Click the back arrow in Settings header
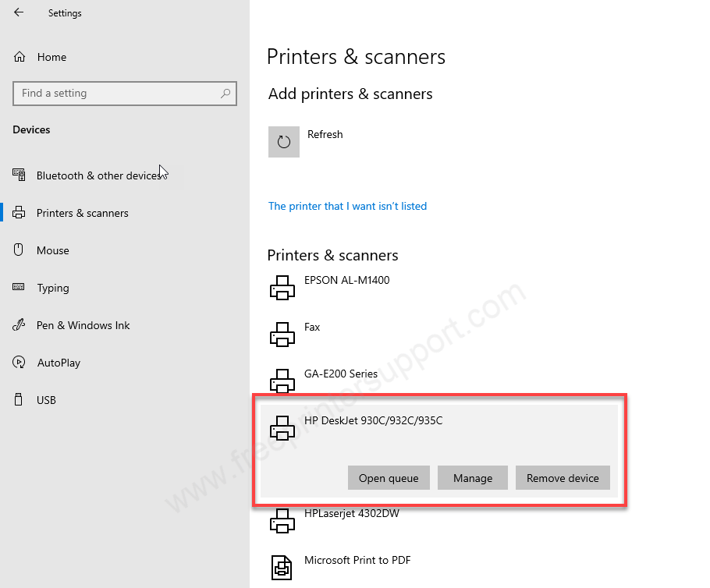The height and width of the screenshot is (588, 710). (19, 12)
